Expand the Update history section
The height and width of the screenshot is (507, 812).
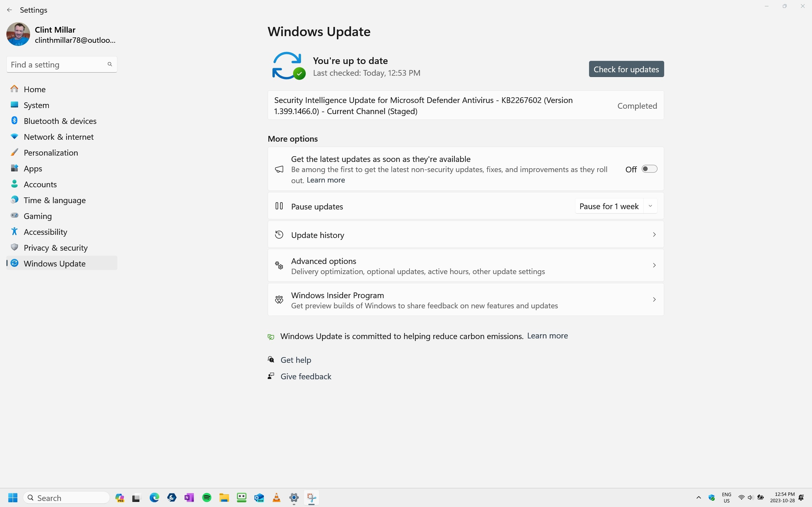coord(654,235)
